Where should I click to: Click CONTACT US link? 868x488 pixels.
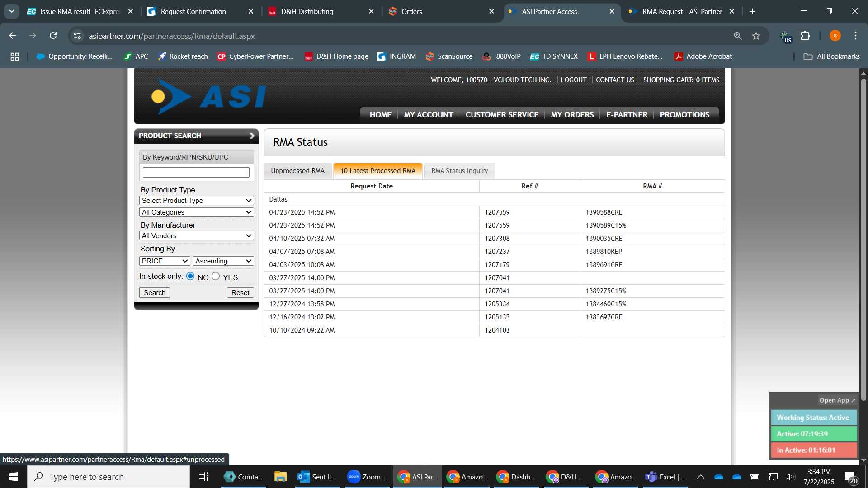[x=615, y=80]
